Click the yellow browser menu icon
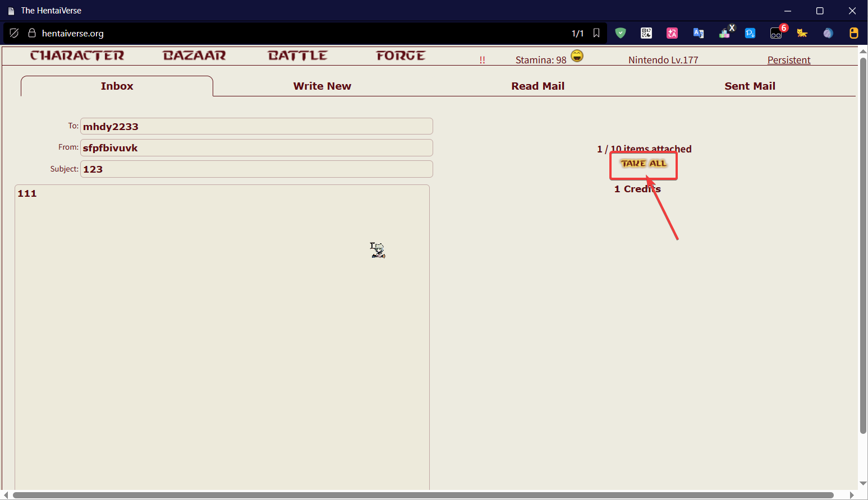Image resolution: width=868 pixels, height=500 pixels. tap(853, 33)
